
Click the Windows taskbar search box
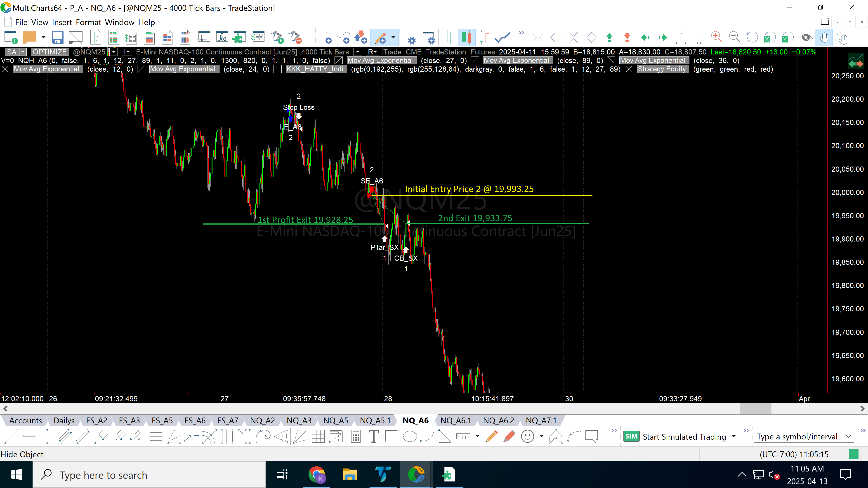tap(149, 475)
